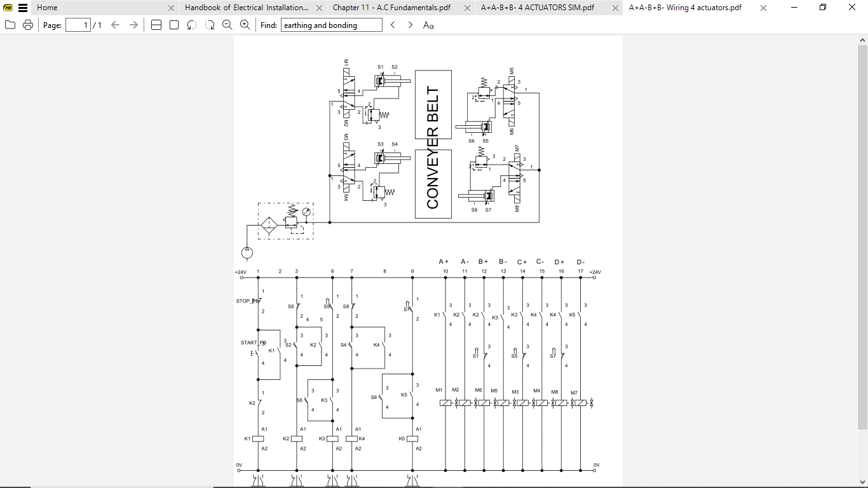The width and height of the screenshot is (868, 488).
Task: Click the K5 relay coil label
Action: (x=402, y=438)
